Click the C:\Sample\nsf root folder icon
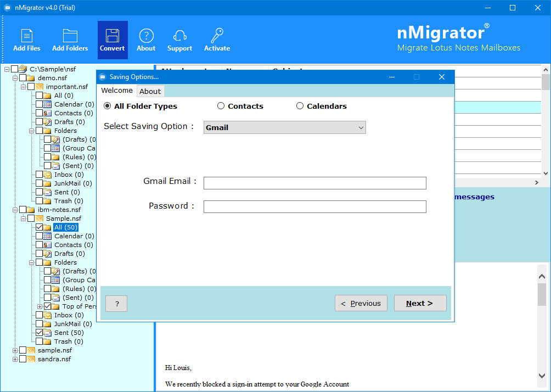551x392 pixels. point(23,69)
